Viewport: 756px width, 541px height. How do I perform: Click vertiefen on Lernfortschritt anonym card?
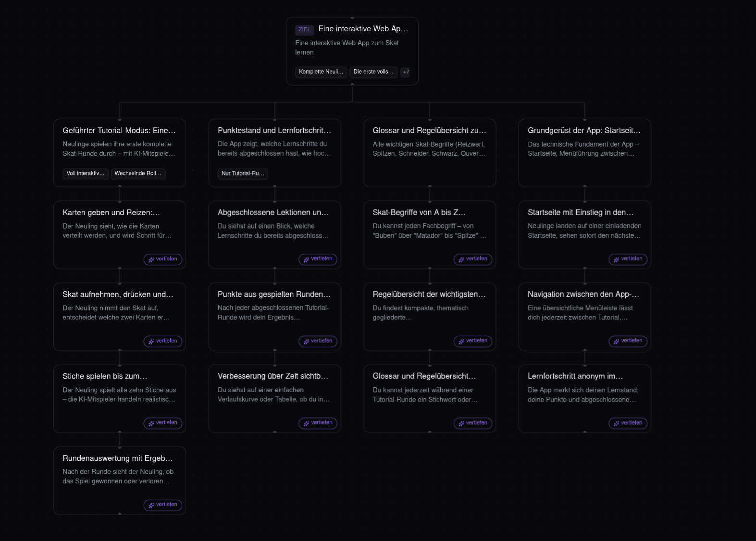click(628, 423)
